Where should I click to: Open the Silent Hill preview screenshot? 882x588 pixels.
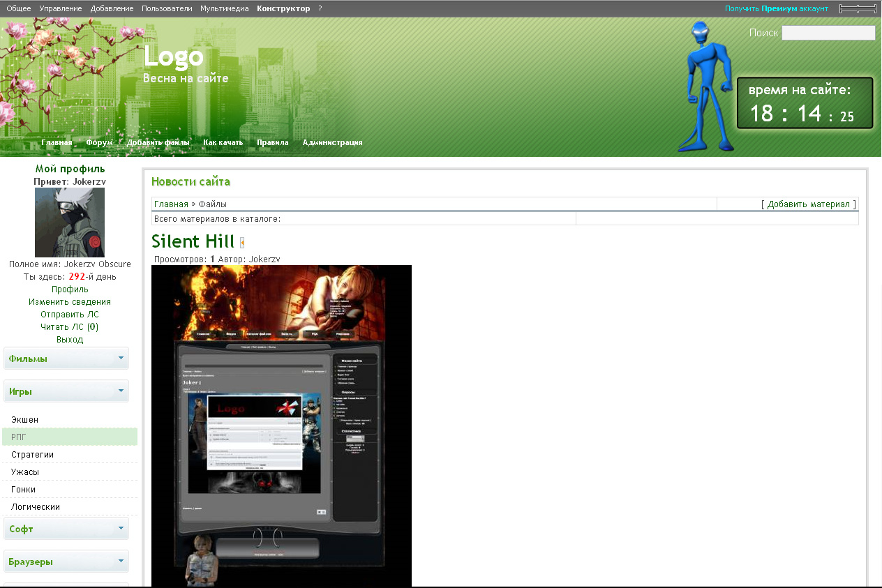click(x=281, y=425)
